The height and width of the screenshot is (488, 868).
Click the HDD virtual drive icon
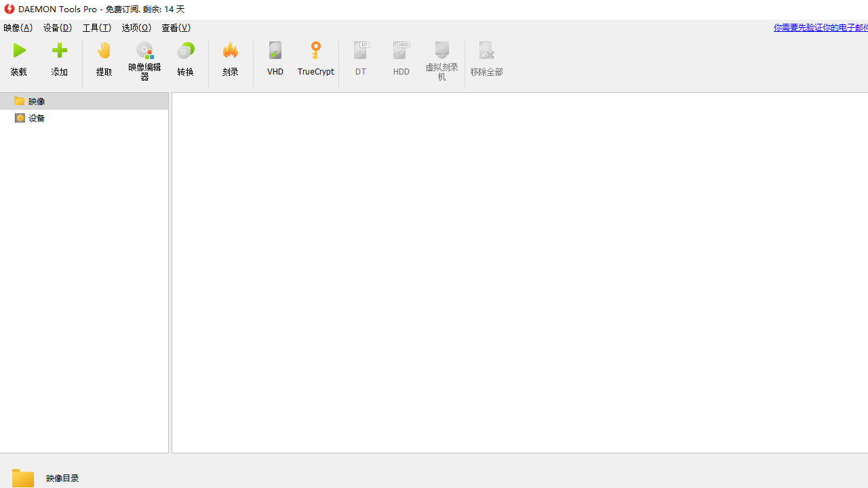click(401, 52)
